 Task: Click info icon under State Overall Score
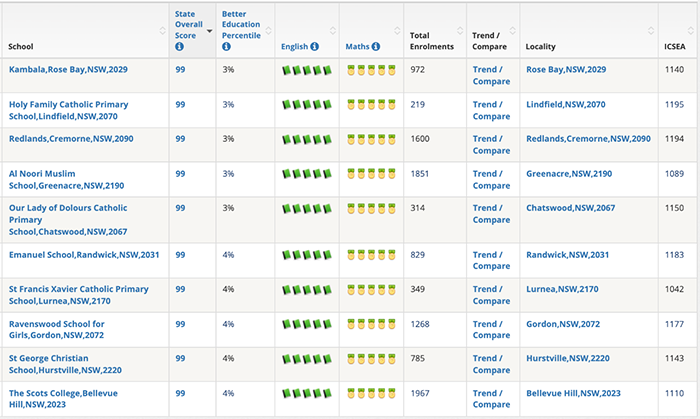179,46
